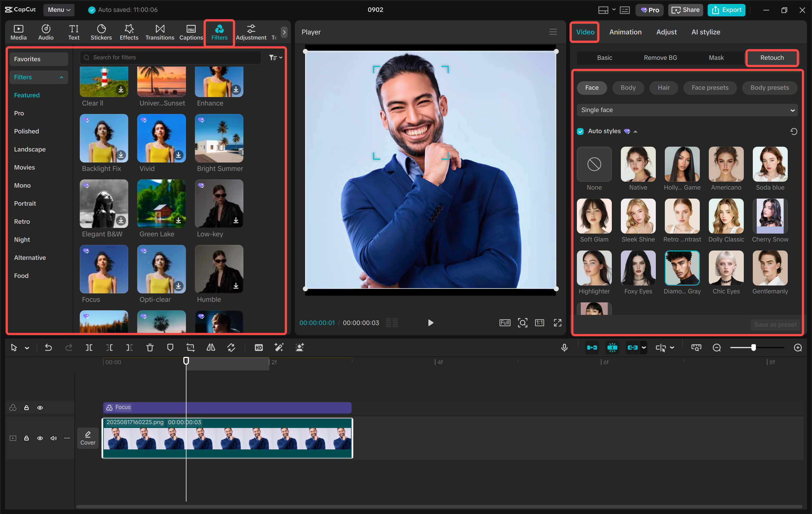Image resolution: width=812 pixels, height=514 pixels.
Task: Click the Export button
Action: pos(726,10)
